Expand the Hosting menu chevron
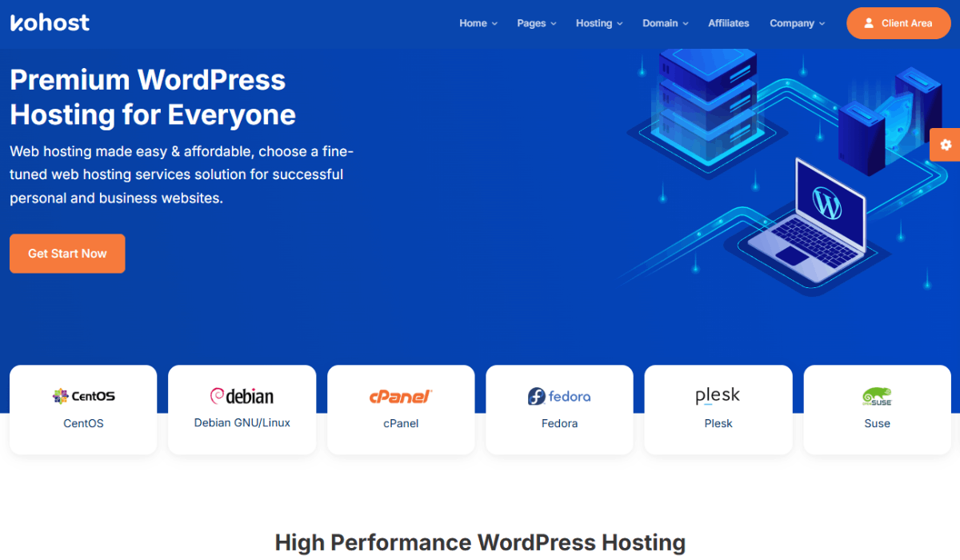The width and height of the screenshot is (960, 560). click(x=619, y=24)
